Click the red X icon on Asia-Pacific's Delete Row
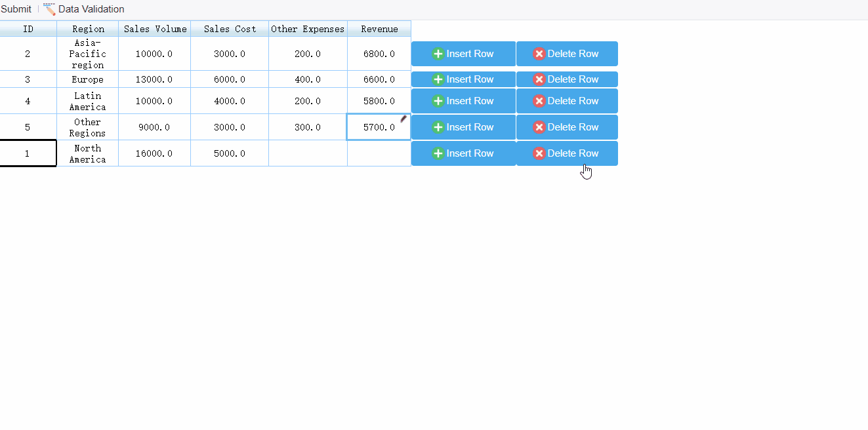868x430 pixels. pyautogui.click(x=539, y=54)
